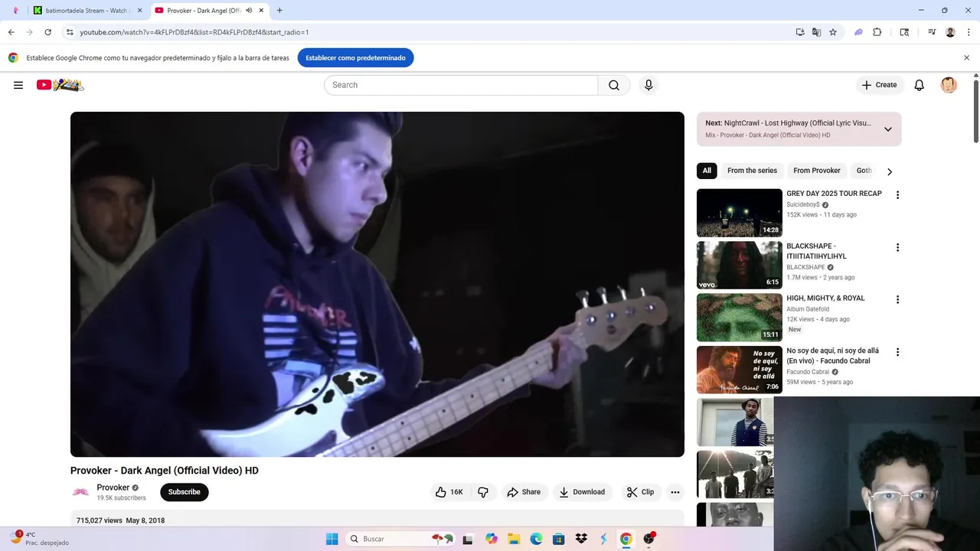Close the Provoker - Dark Angel tab
980x551 pixels.
pyautogui.click(x=262, y=11)
